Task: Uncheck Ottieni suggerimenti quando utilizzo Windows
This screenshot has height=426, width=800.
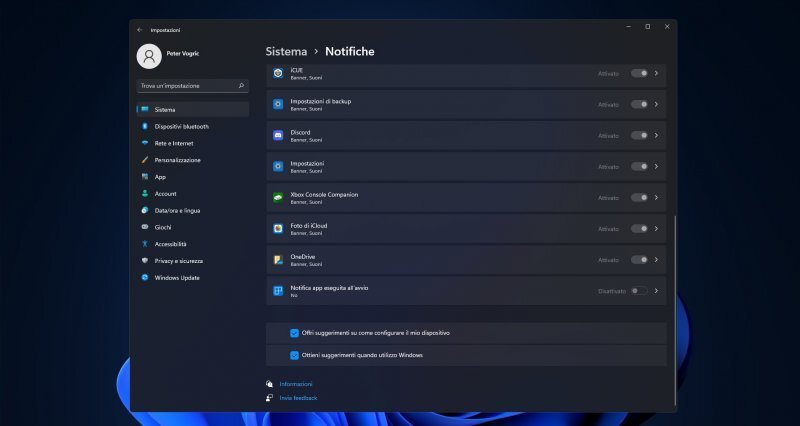Action: tap(294, 356)
